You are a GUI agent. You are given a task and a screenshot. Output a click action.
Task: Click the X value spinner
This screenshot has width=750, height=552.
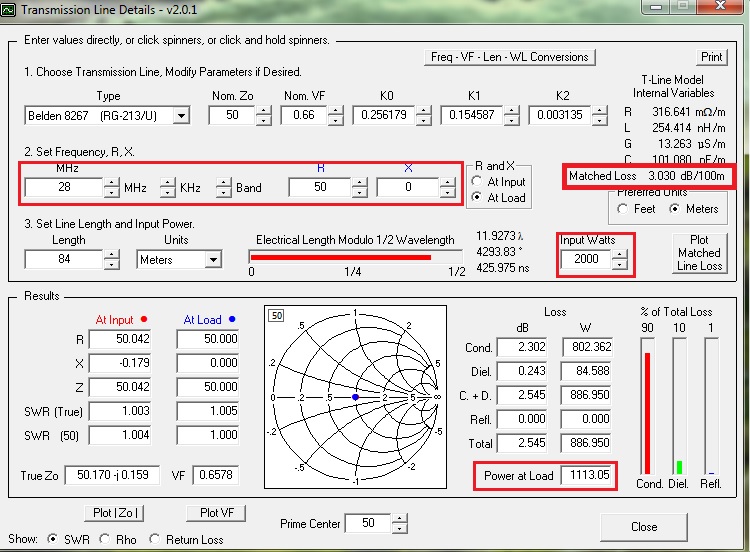[x=447, y=187]
